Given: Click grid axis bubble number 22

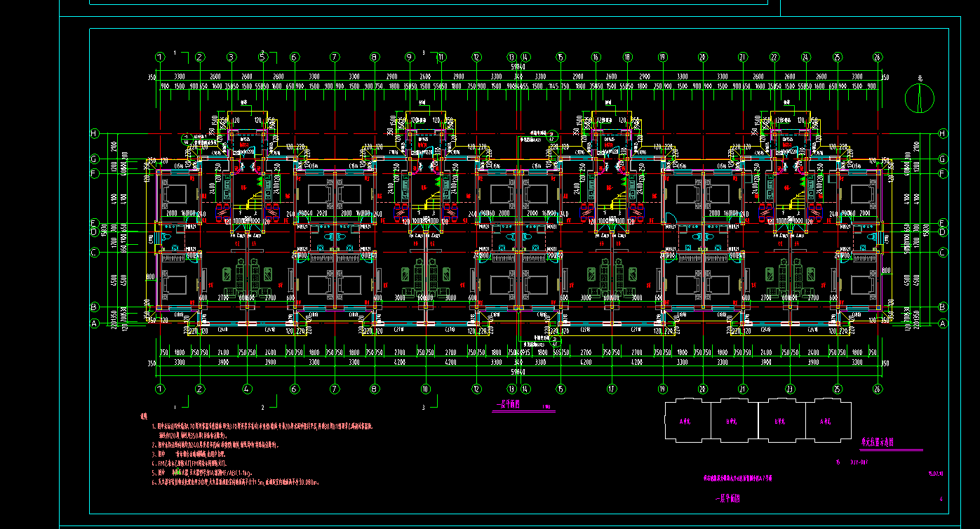Looking at the screenshot, I should coord(774,57).
